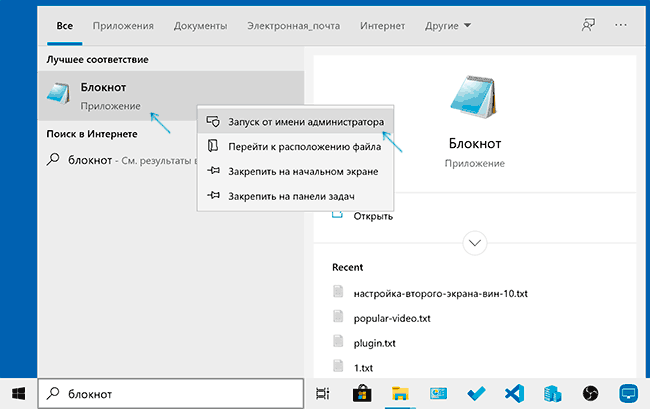Viewport: 650px width, 409px height.
Task: Launch Microsoft Store from taskbar
Action: click(361, 394)
